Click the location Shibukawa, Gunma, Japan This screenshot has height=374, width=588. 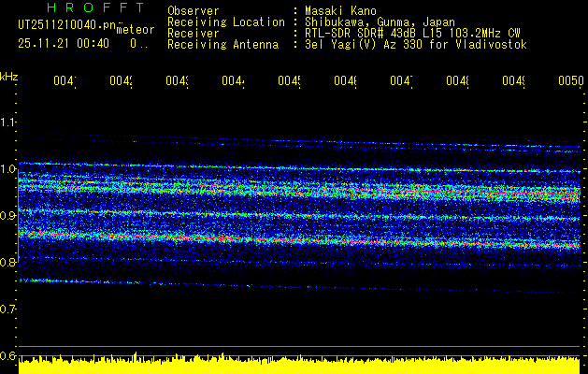380,22
